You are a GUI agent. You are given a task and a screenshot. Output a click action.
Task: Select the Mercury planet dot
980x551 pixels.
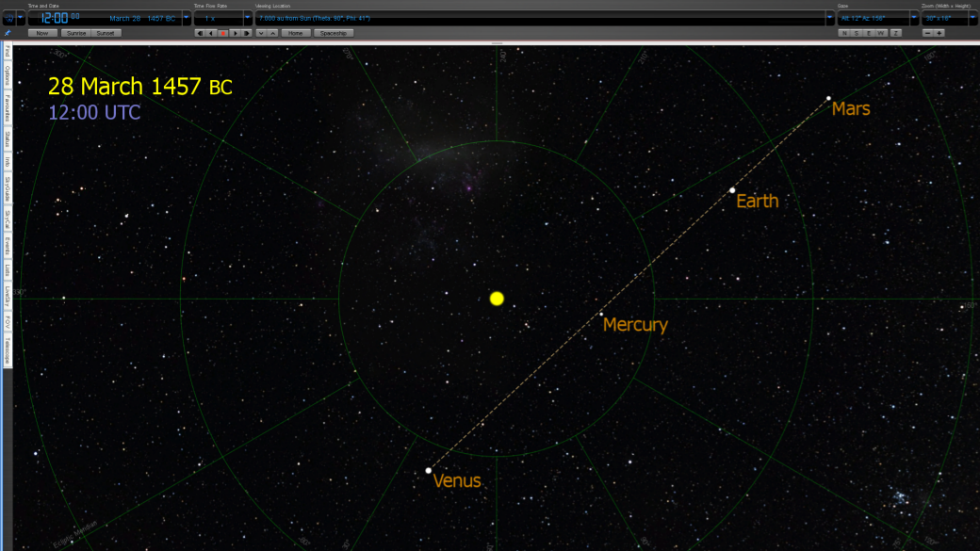tap(601, 315)
